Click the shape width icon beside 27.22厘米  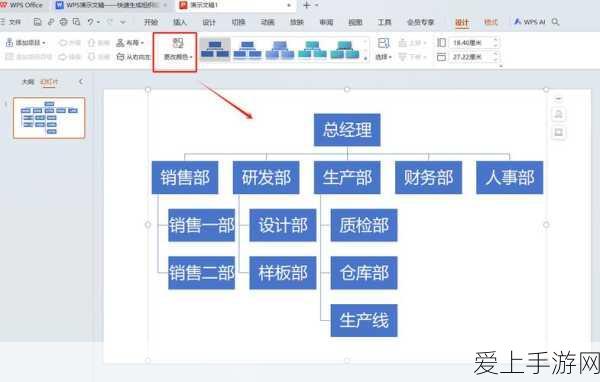(441, 57)
